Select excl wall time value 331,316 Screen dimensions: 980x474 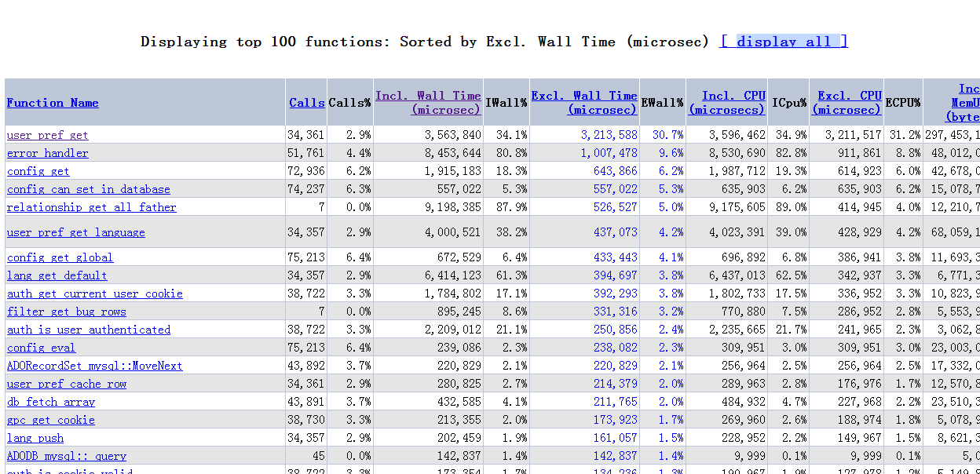[616, 312]
